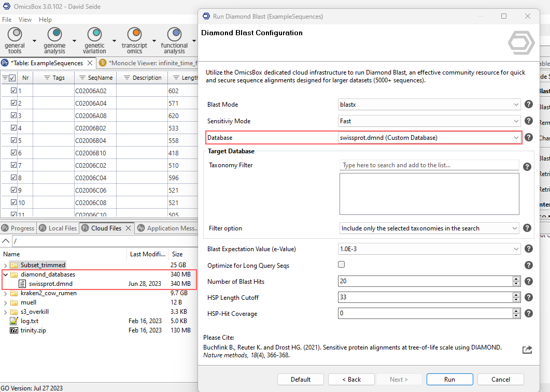This screenshot has height=392, width=550.
Task: Click the Run button
Action: (x=449, y=379)
